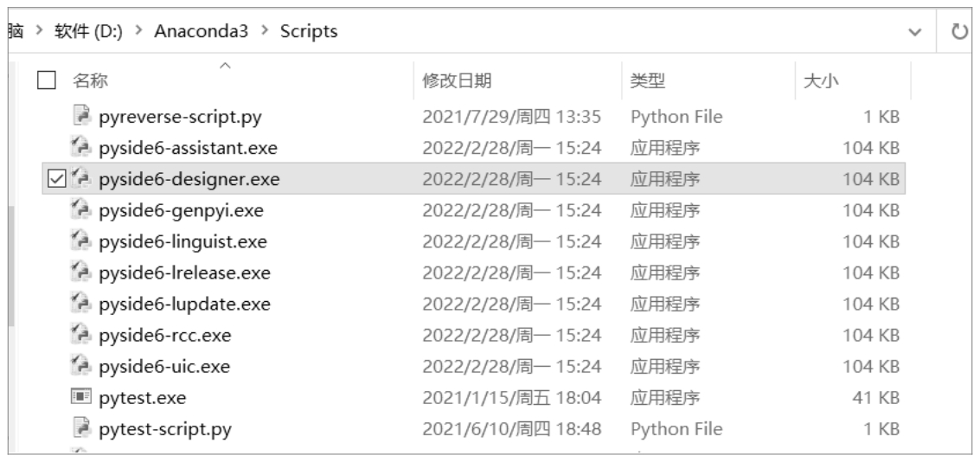
Task: Navigate to Anaconda3 folder in breadcrumb
Action: pyautogui.click(x=203, y=33)
